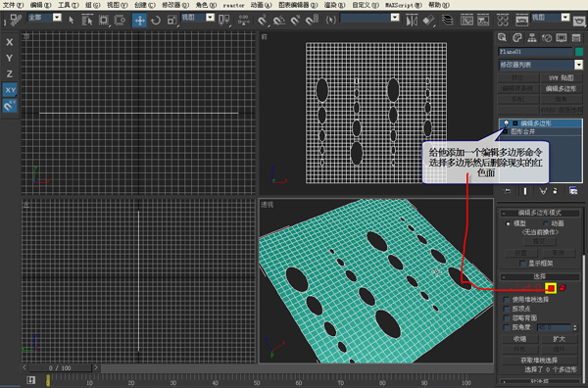Viewport: 588px width, 388px height.
Task: Open the 工具 menu
Action: pos(68,5)
